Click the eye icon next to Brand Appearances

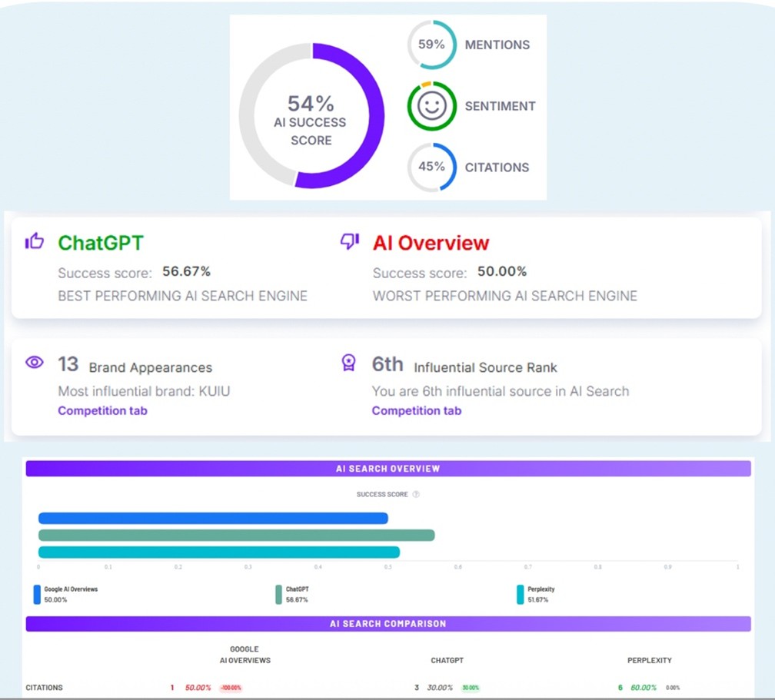(35, 362)
